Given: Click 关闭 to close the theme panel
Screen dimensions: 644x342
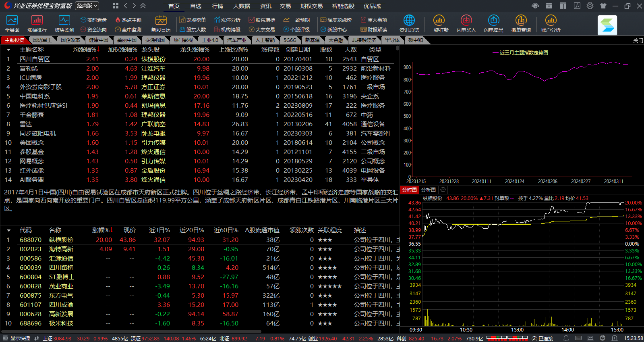Looking at the screenshot, I should click(x=638, y=40).
